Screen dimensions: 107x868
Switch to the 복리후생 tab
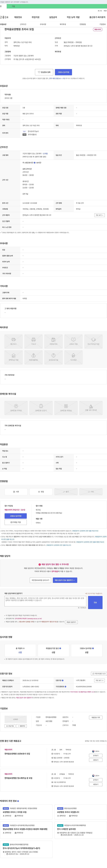[x=63, y=24]
